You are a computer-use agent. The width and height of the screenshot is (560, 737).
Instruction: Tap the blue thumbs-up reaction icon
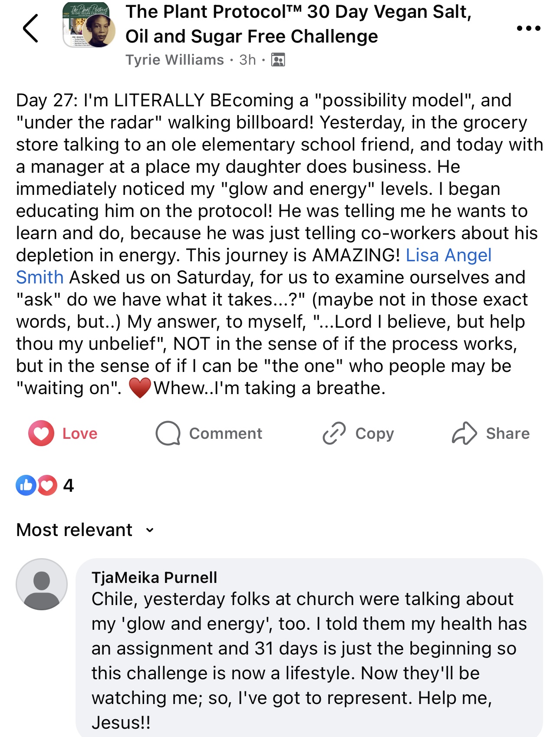pos(26,485)
